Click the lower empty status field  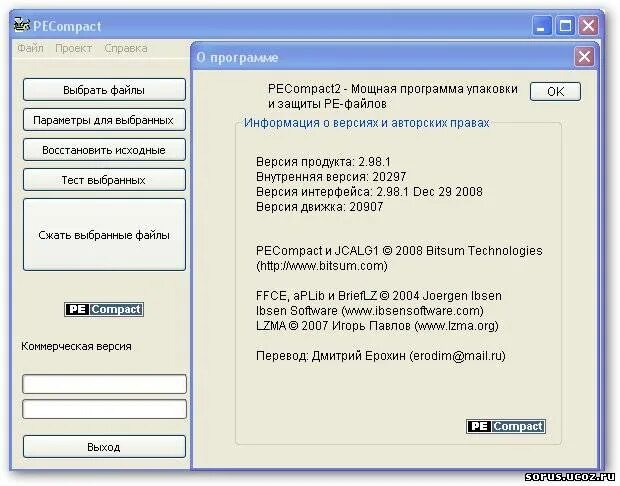coord(104,409)
